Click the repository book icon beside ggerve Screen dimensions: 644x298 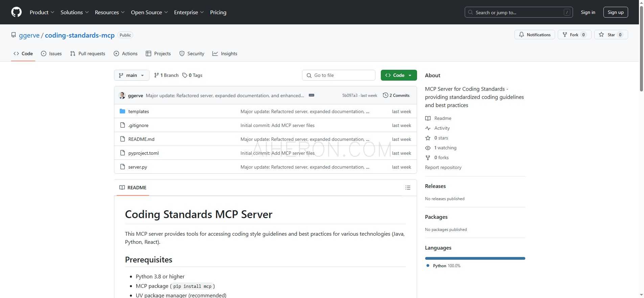tap(14, 35)
